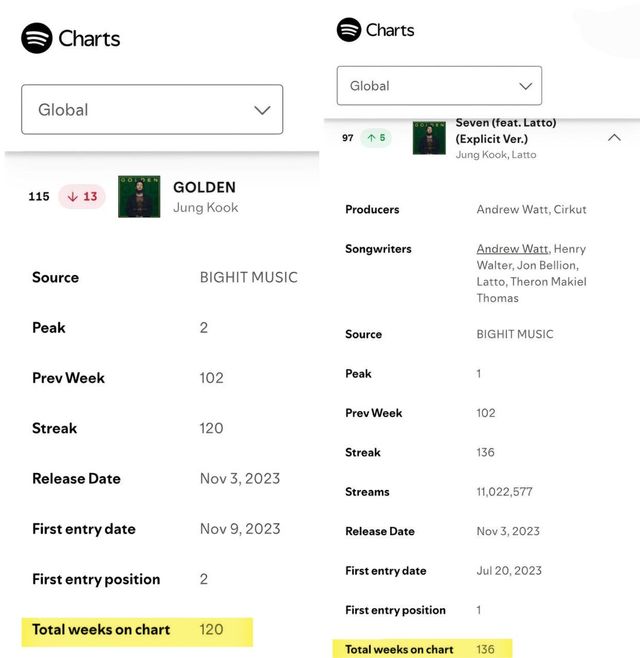Click the green up 5 rank badge
This screenshot has width=640, height=658.
click(x=376, y=138)
